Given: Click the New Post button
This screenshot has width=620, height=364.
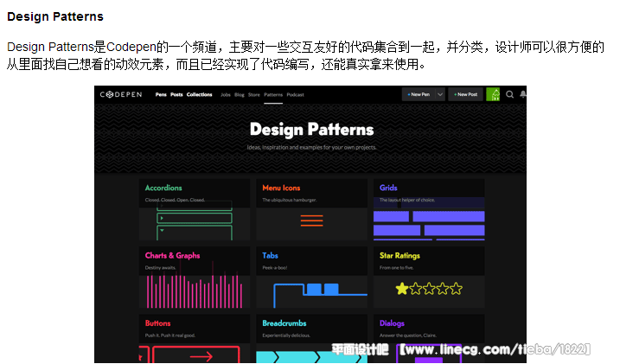Looking at the screenshot, I should [466, 94].
